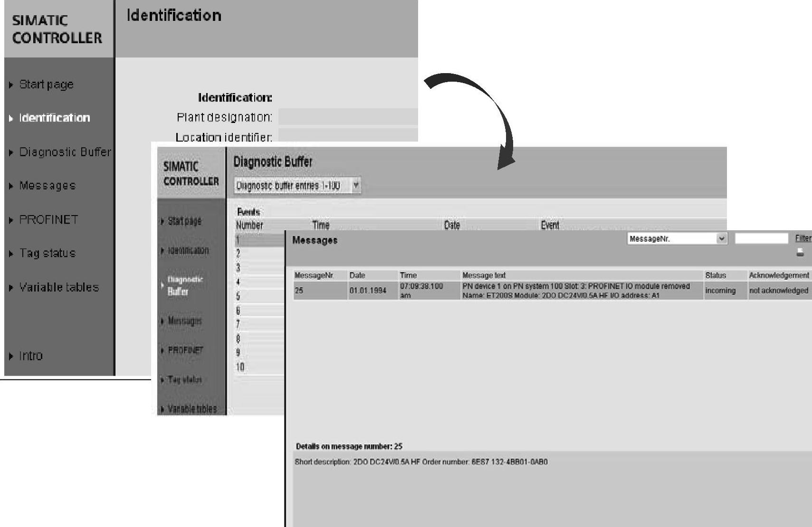Open Variable tables in Identification window sidebar
812x527 pixels.
click(58, 287)
